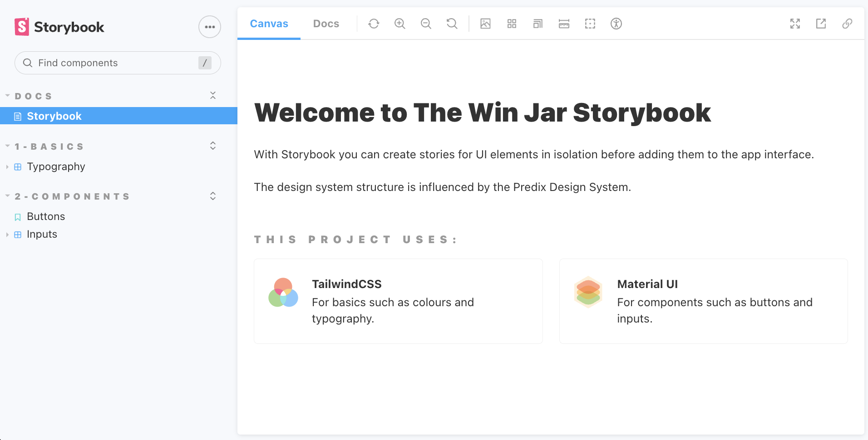
Task: Open the Inputs component
Action: click(42, 234)
